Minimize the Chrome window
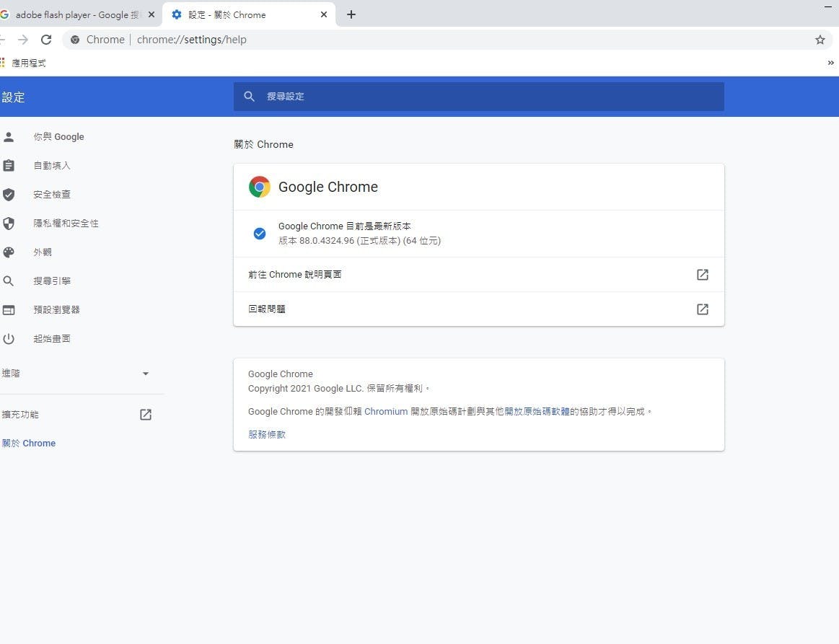This screenshot has width=839, height=644. [828, 6]
